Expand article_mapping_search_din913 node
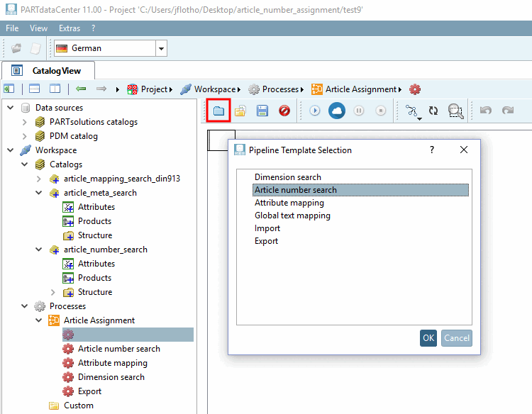The height and width of the screenshot is (414, 532). click(39, 179)
